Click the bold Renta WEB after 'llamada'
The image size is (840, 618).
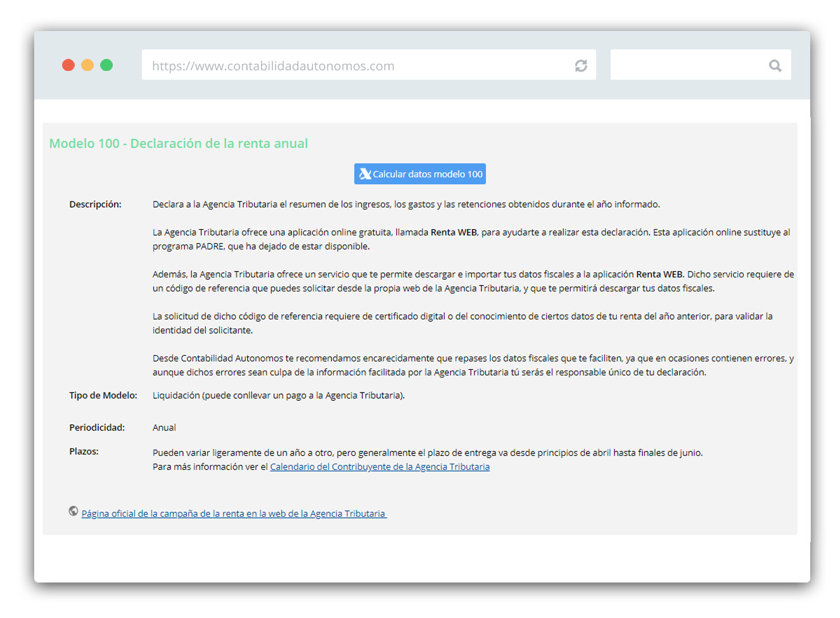(x=454, y=232)
